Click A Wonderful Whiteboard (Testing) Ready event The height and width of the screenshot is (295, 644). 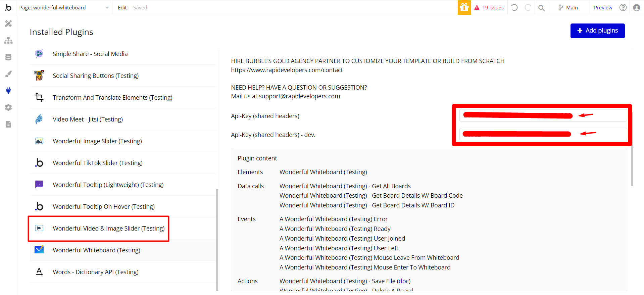pyautogui.click(x=335, y=229)
